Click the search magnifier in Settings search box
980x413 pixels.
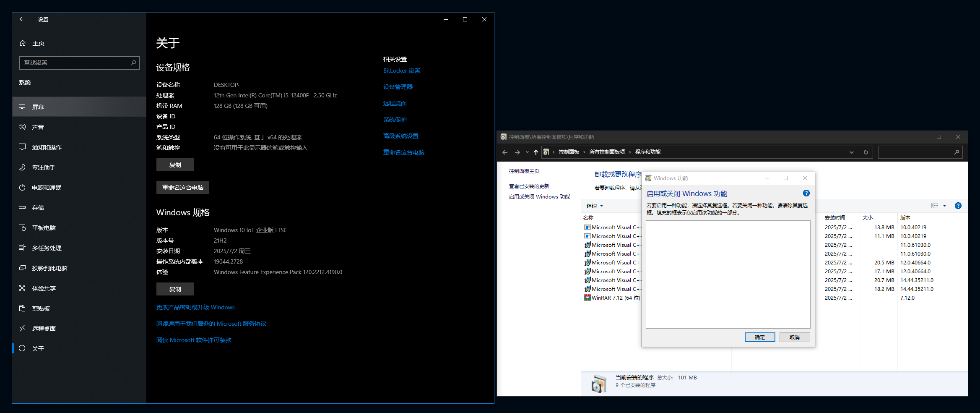(x=133, y=63)
